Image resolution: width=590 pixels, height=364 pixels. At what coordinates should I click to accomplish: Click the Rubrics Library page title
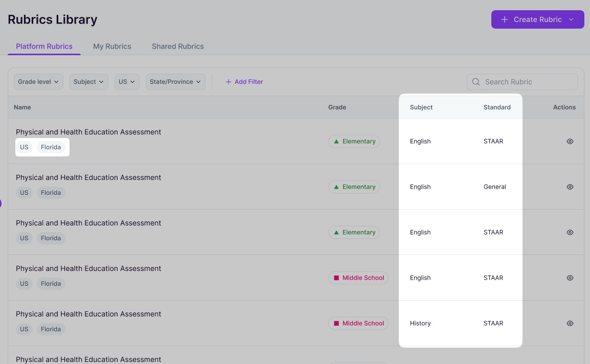tap(52, 19)
